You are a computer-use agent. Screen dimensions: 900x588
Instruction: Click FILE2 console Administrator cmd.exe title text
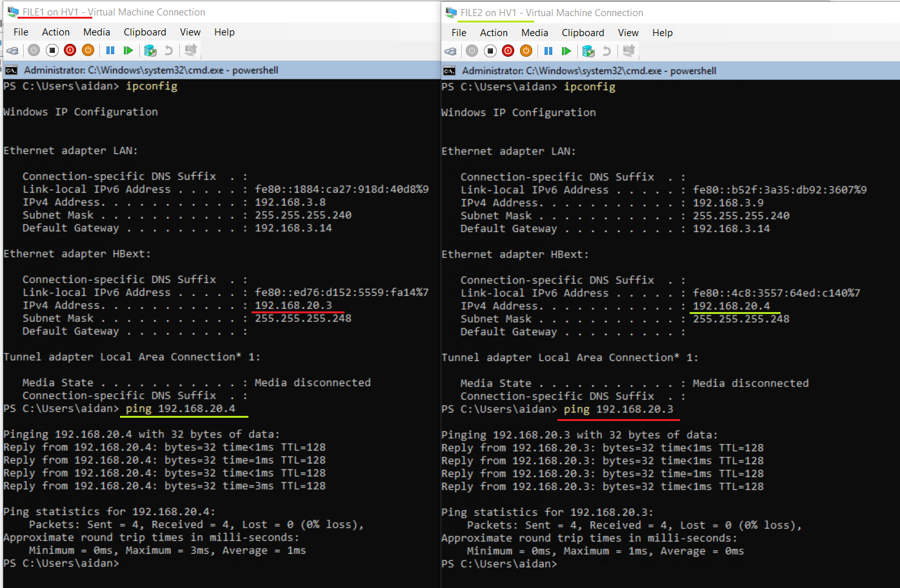(589, 71)
